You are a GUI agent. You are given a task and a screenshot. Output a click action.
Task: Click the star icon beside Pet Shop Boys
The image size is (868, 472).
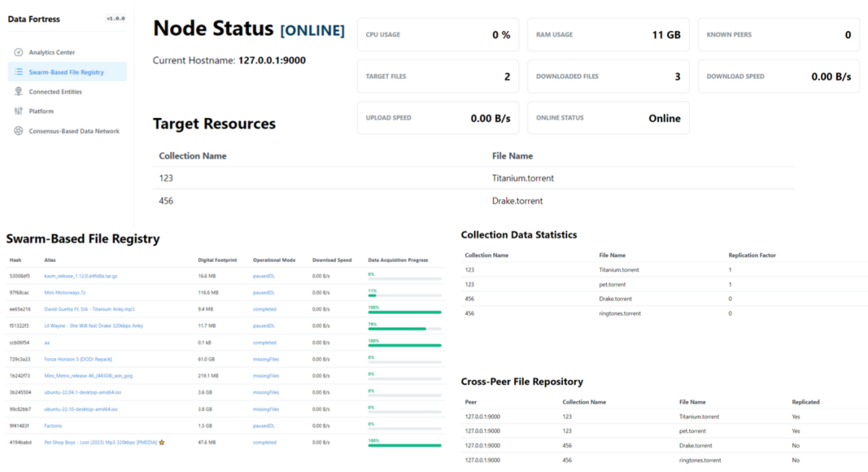coord(162,442)
